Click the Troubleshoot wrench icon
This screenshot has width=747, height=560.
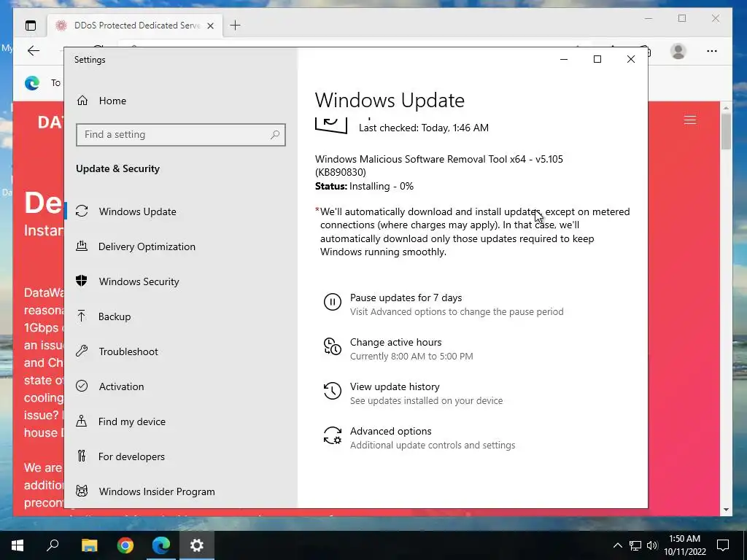pos(82,351)
